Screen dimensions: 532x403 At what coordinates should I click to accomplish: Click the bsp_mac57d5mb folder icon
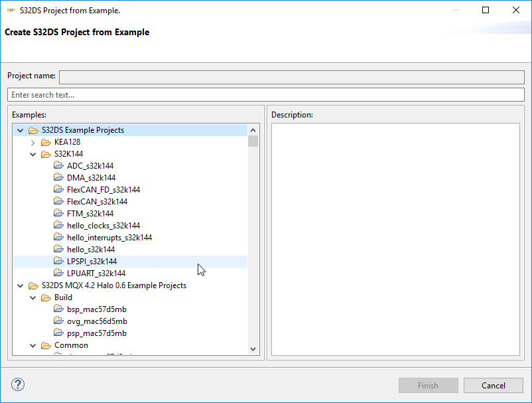pos(58,309)
